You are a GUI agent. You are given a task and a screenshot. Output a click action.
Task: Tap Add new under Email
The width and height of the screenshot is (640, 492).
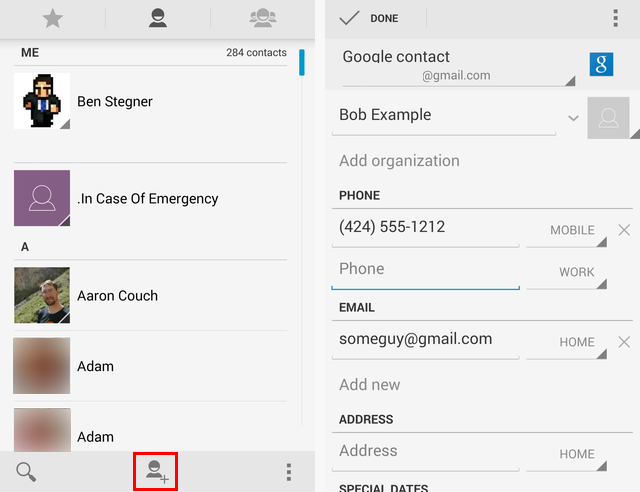point(369,385)
